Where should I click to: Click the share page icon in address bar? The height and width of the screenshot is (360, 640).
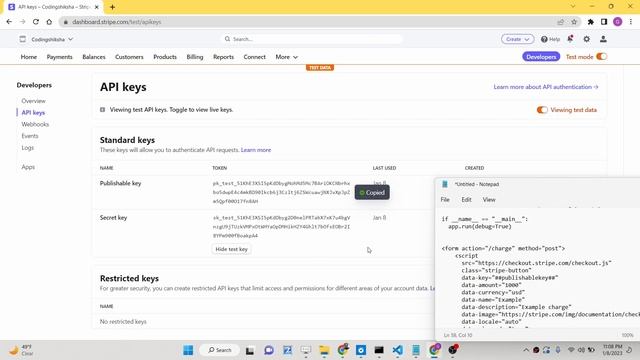click(x=560, y=22)
